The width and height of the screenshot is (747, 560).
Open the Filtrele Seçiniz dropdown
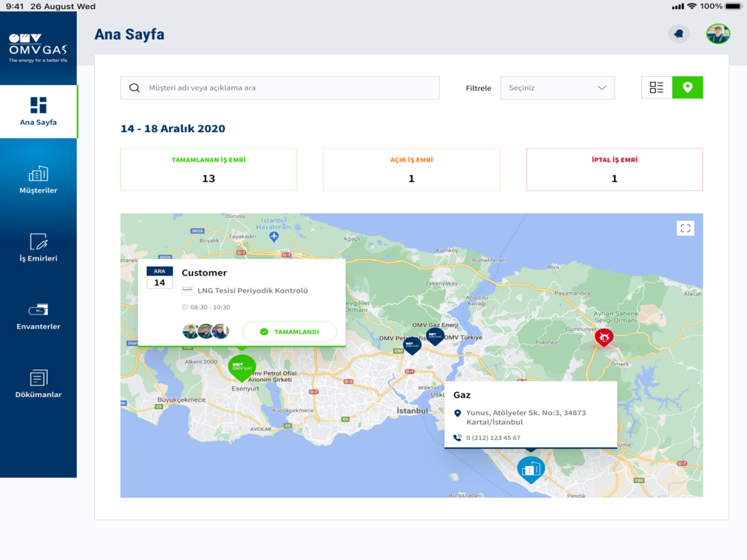point(557,87)
